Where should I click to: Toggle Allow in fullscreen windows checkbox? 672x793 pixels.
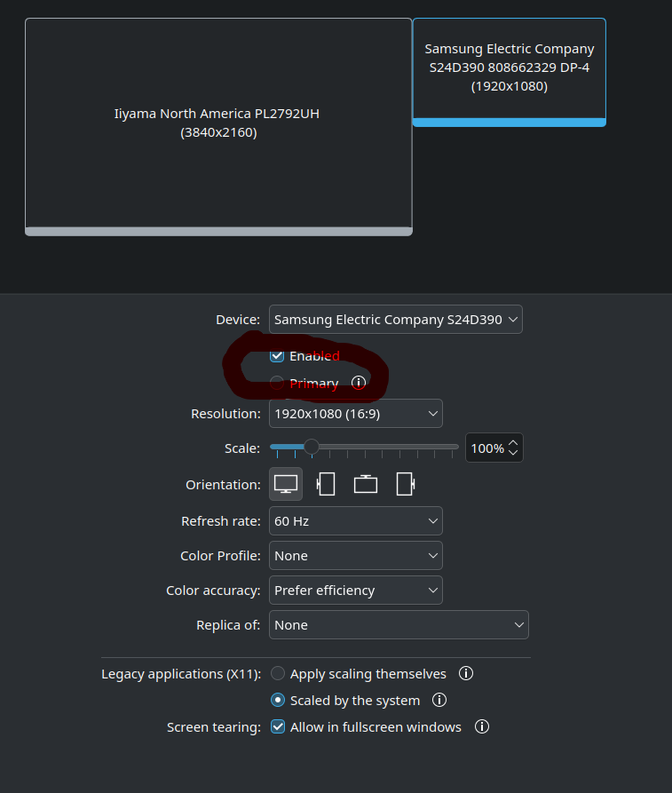(x=278, y=726)
